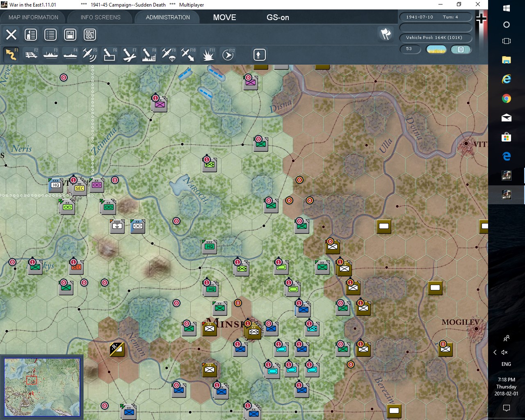Click the minimap overview thumbnail
This screenshot has width=525, height=420.
pyautogui.click(x=42, y=387)
